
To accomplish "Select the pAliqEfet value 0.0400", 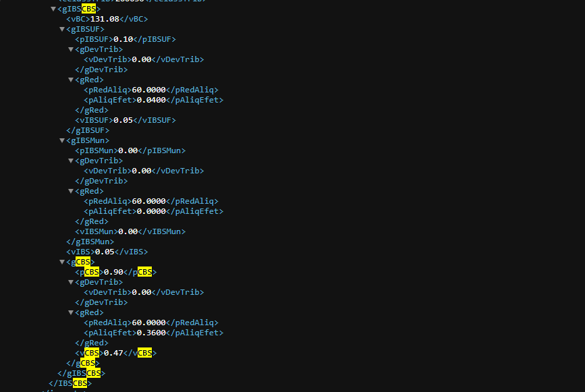I will click(x=150, y=100).
